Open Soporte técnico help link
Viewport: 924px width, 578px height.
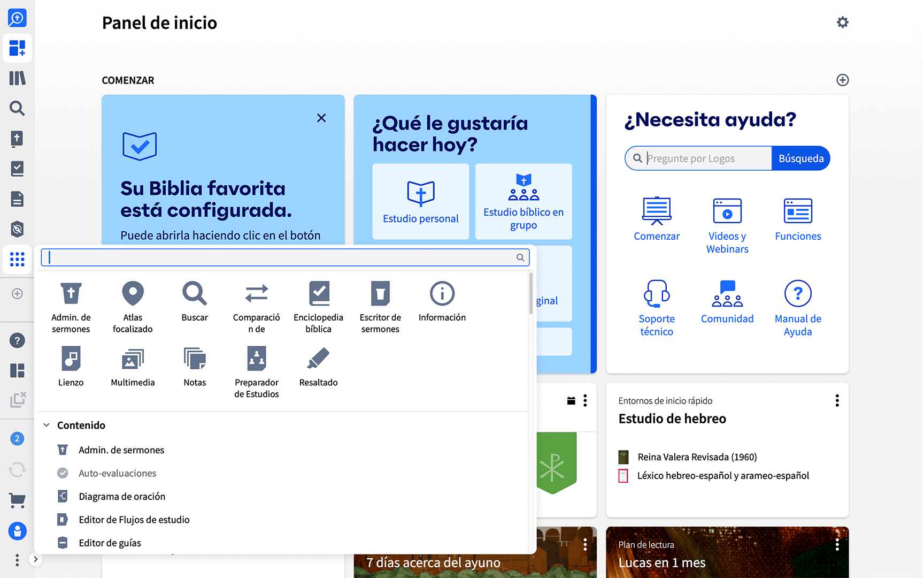point(657,308)
